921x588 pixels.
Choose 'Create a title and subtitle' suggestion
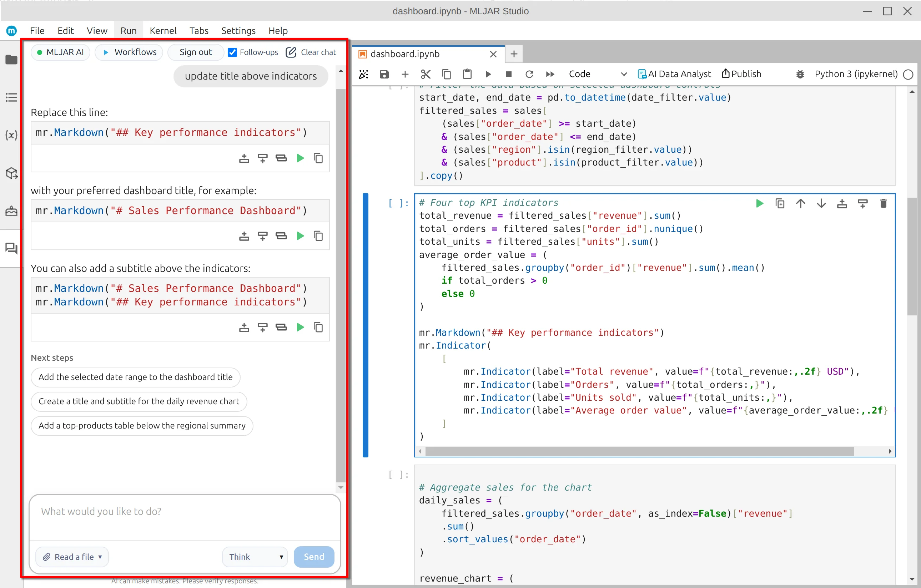tap(139, 401)
